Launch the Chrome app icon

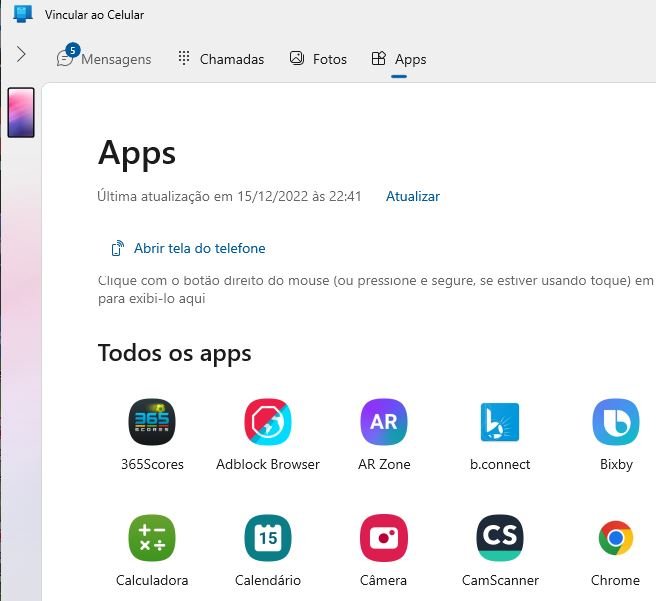615,538
